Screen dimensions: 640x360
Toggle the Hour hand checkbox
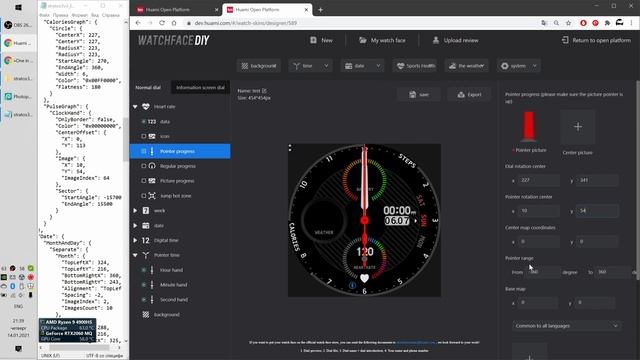tap(144, 270)
